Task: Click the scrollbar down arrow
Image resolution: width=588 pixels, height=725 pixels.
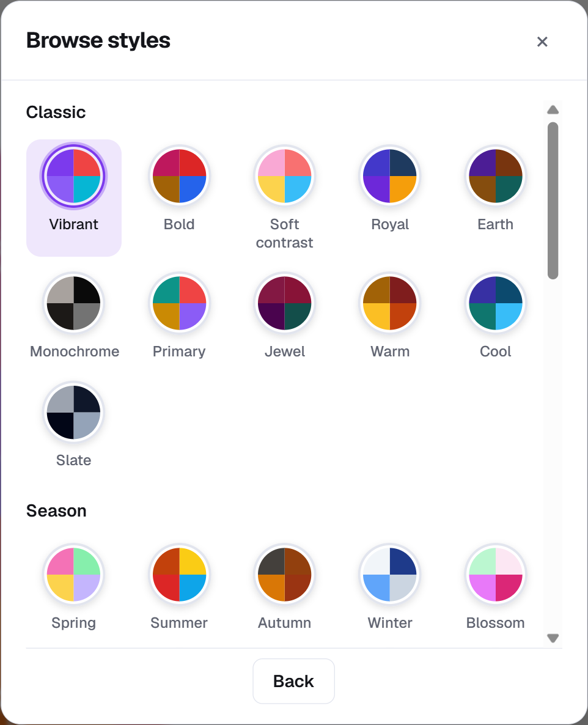Action: [x=553, y=638]
